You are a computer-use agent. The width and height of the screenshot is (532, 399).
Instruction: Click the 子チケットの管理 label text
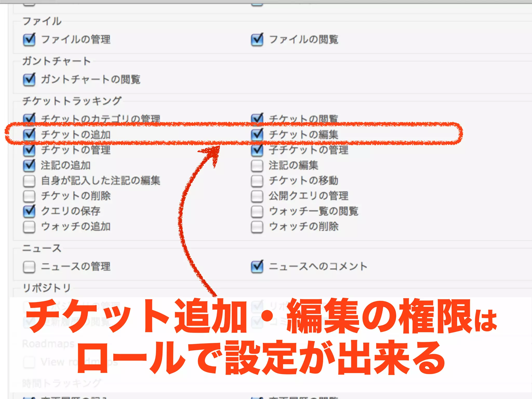coord(309,150)
